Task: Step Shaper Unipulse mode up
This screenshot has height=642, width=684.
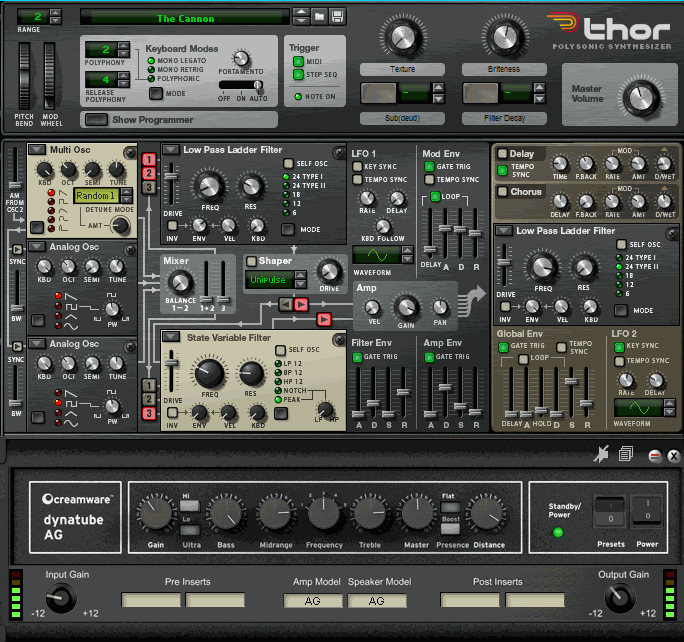Action: [x=301, y=275]
